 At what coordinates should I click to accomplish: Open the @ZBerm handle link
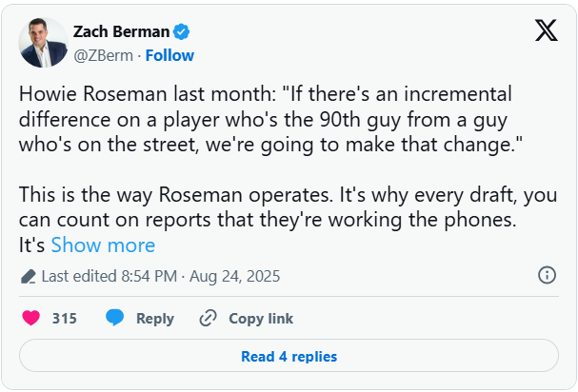[x=104, y=55]
